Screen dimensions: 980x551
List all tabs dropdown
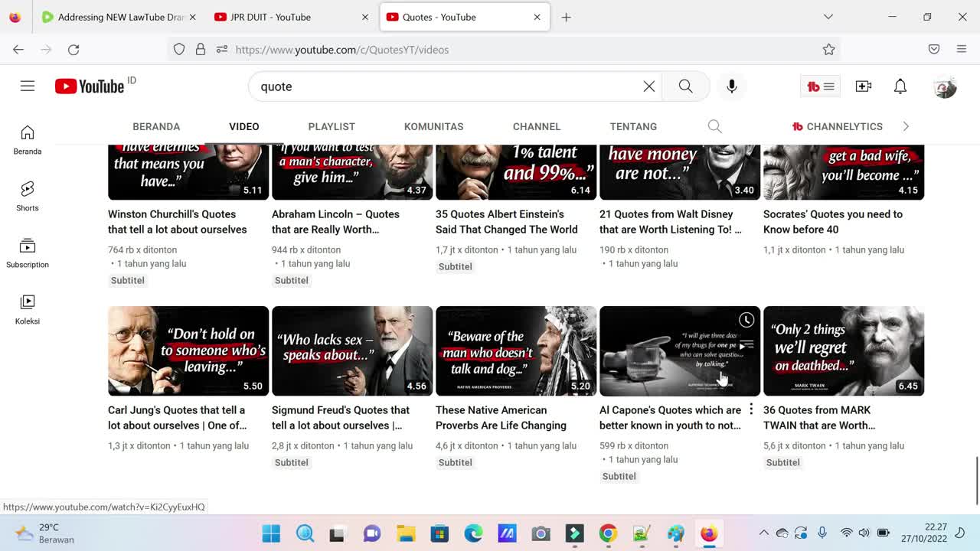click(828, 17)
